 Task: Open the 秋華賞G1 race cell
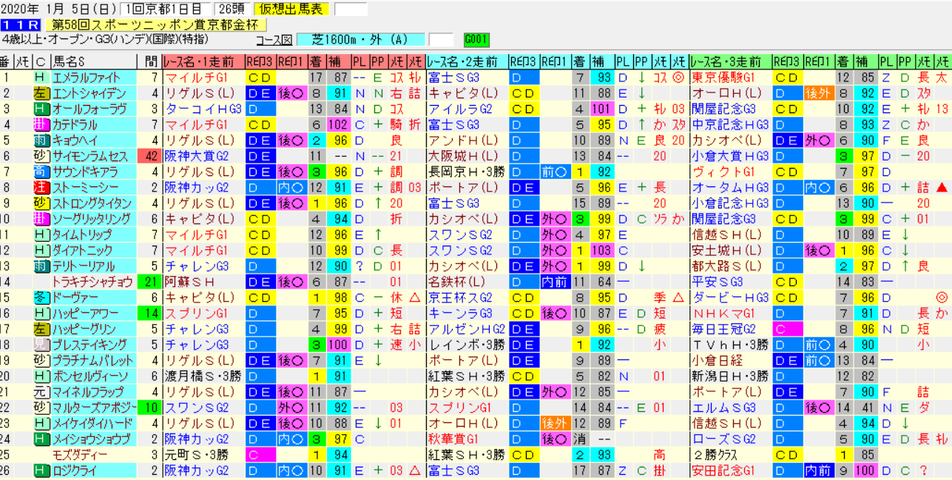466,439
